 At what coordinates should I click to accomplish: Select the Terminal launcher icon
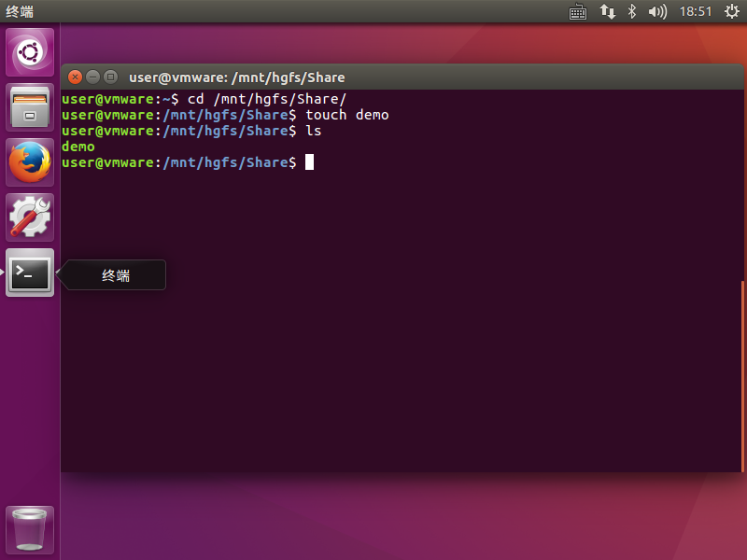[30, 273]
